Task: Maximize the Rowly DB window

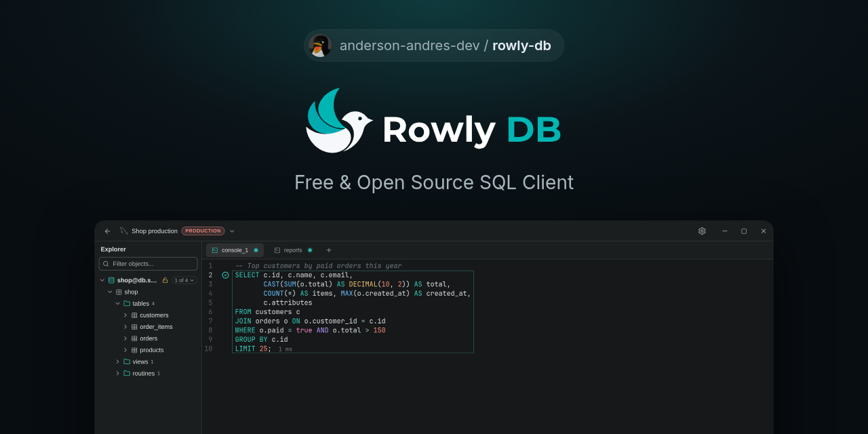Action: (744, 231)
